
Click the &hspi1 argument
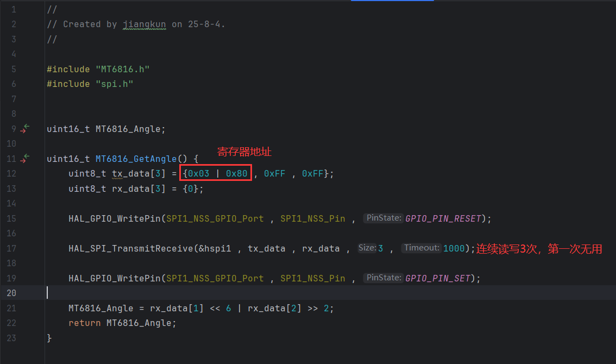(x=215, y=248)
